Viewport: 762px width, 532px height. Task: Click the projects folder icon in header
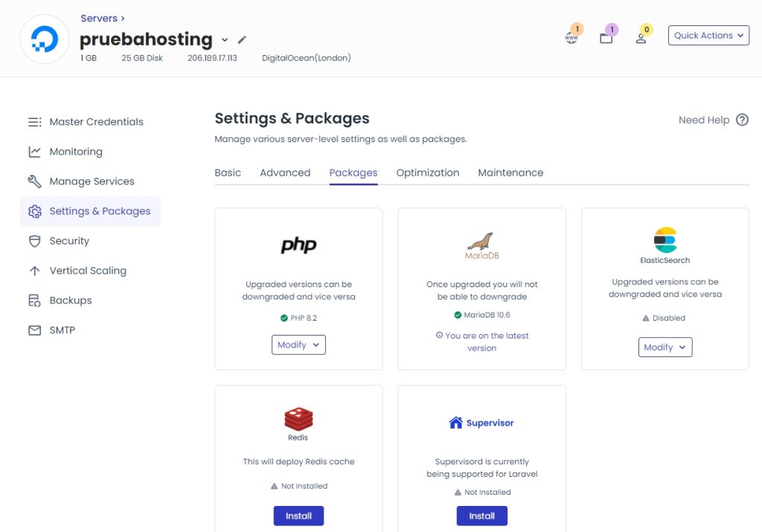pyautogui.click(x=606, y=37)
